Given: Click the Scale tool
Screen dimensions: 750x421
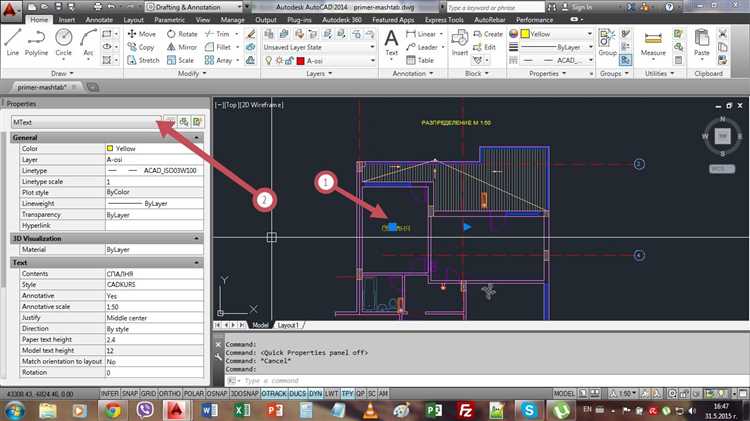Looking at the screenshot, I should (180, 60).
